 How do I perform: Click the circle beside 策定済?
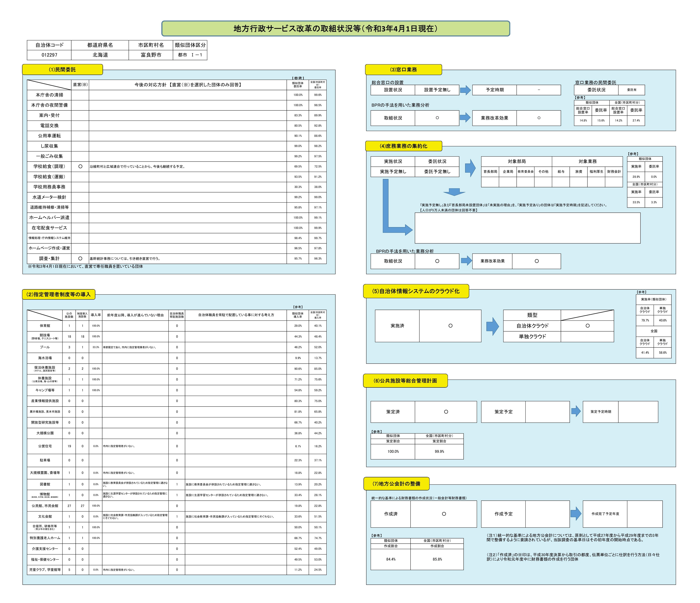[x=446, y=412]
